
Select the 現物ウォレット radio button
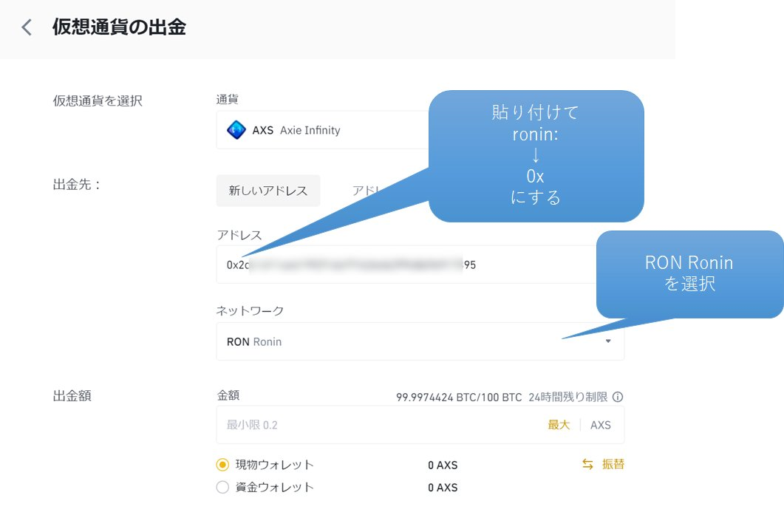point(222,465)
